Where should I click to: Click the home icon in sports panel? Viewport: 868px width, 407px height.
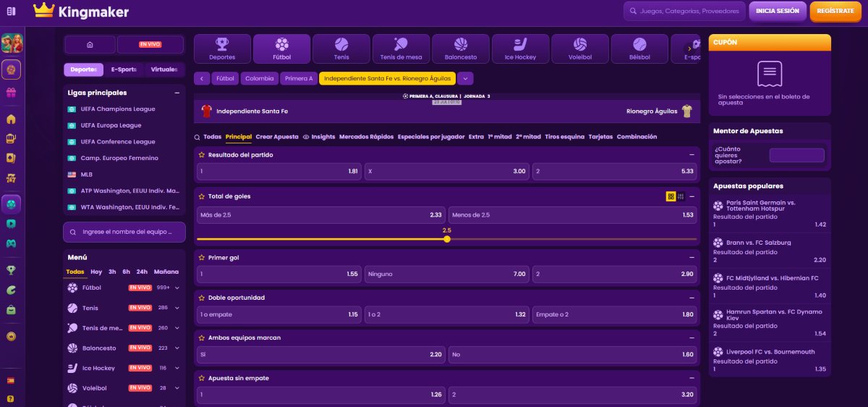(90, 45)
